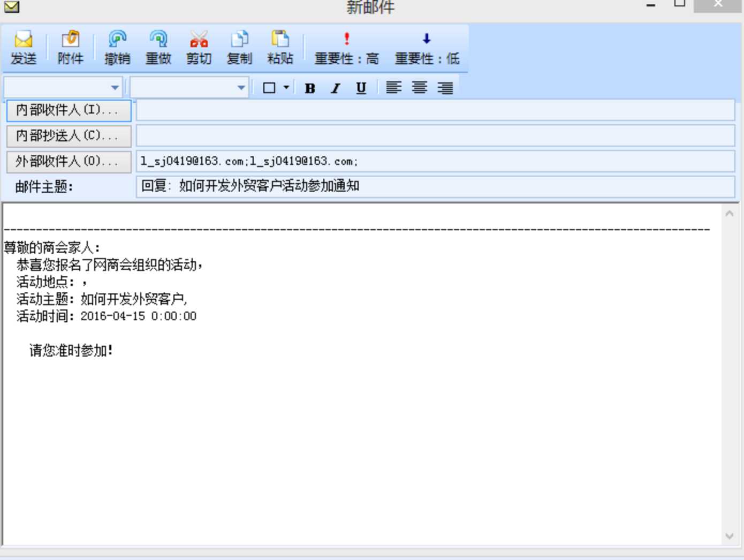
Task: Toggle italic formatting I
Action: pyautogui.click(x=336, y=88)
